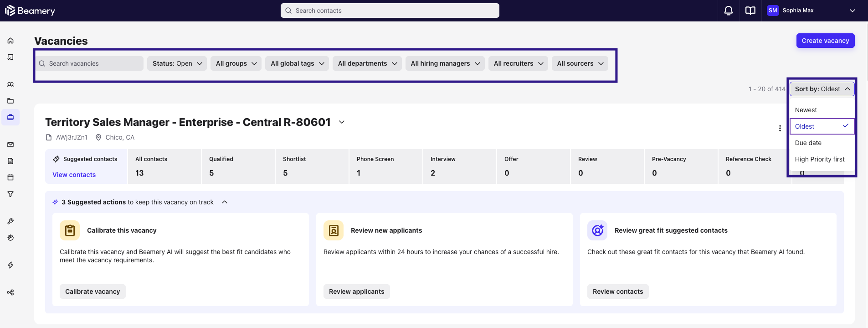Expand the Status: Open filter dropdown

pyautogui.click(x=177, y=63)
